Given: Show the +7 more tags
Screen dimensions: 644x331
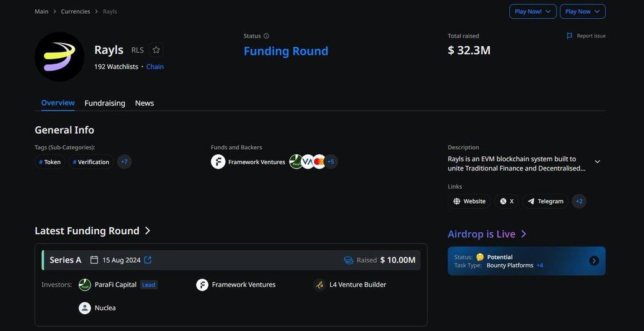Looking at the screenshot, I should (x=124, y=162).
